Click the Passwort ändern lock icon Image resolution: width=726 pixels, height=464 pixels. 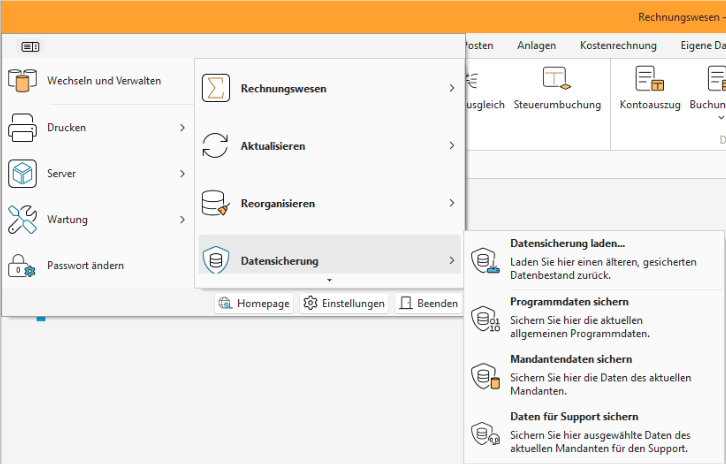pos(22,265)
